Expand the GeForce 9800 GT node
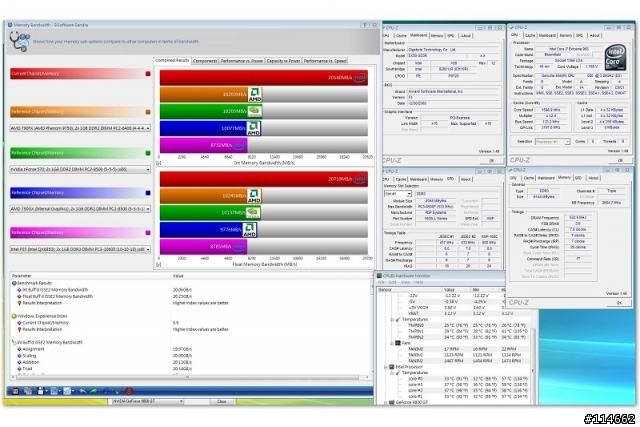 385,403
